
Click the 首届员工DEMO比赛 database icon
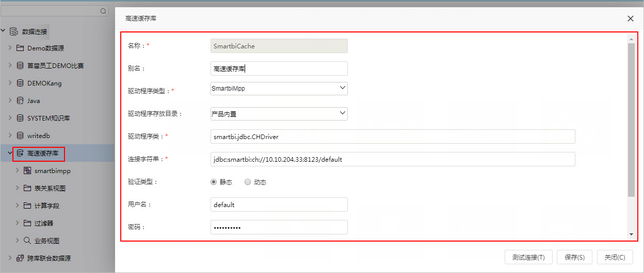[x=20, y=66]
